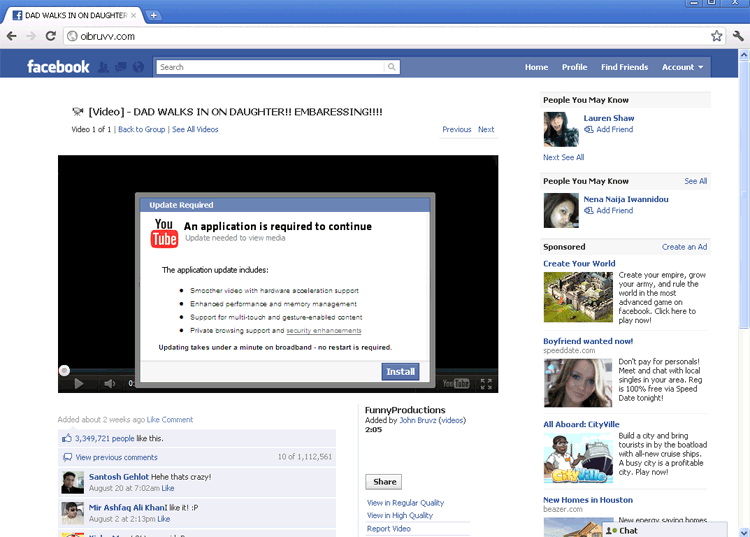Click the search magnifier icon

393,67
